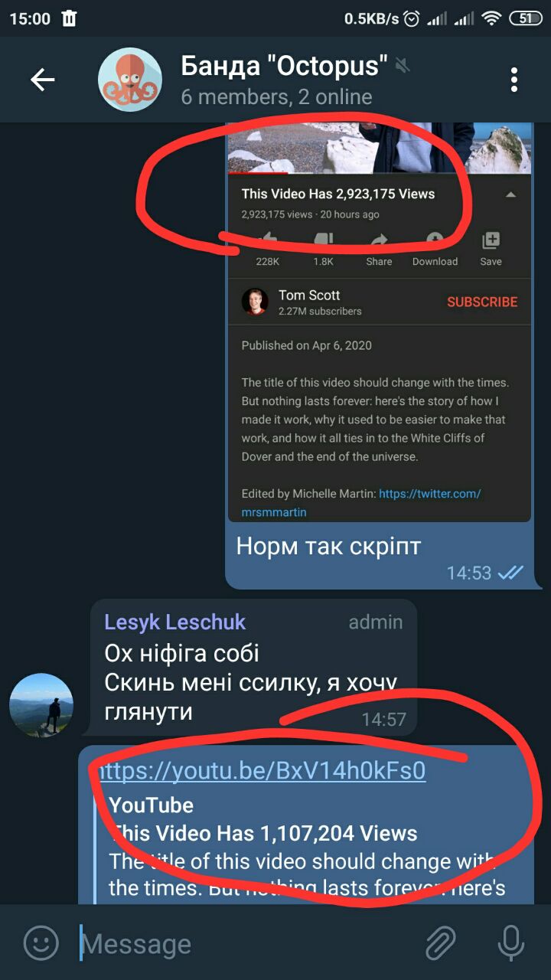This screenshot has height=980, width=551.
Task: Open the emoji picker in message bar
Action: (x=41, y=942)
